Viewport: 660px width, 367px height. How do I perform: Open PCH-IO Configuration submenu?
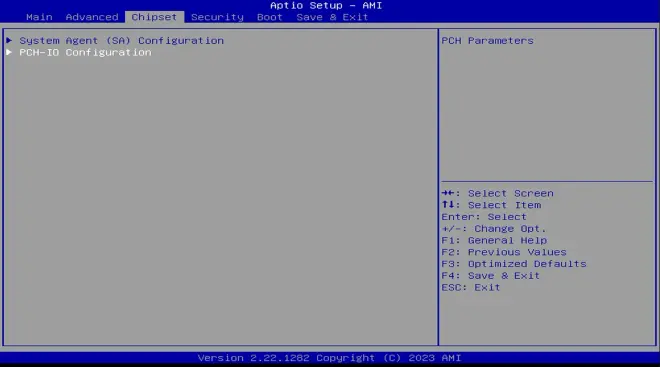click(x=85, y=53)
